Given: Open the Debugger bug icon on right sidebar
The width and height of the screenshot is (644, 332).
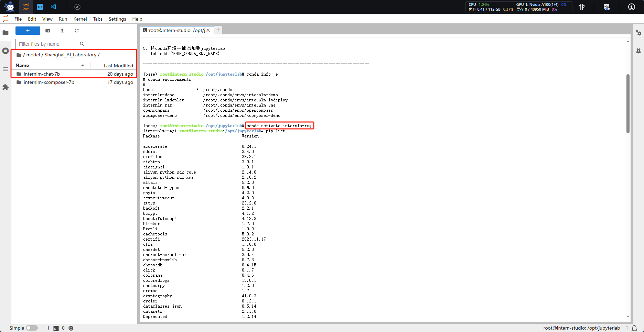Looking at the screenshot, I should pos(638,51).
